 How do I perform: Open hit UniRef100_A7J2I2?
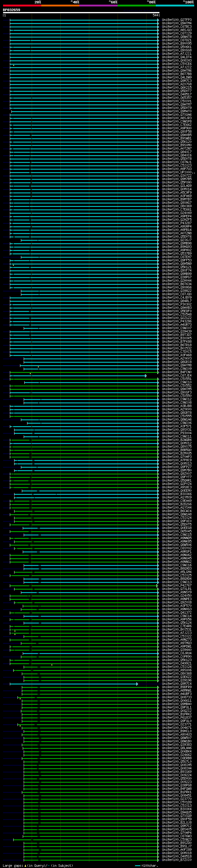177,67
